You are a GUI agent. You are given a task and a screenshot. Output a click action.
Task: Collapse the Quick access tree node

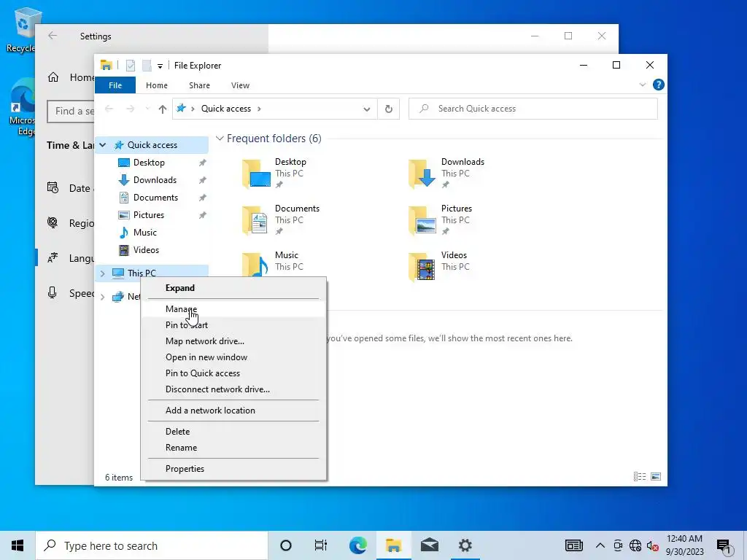point(102,145)
